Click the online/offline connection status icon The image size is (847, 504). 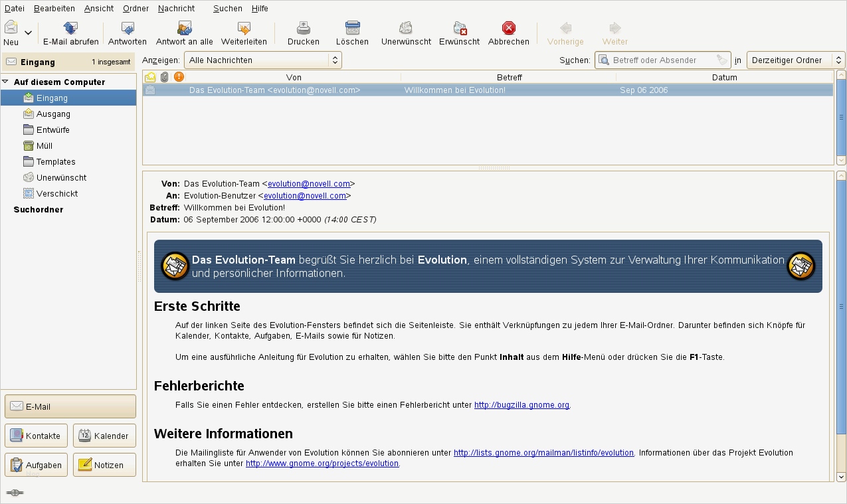pyautogui.click(x=15, y=493)
